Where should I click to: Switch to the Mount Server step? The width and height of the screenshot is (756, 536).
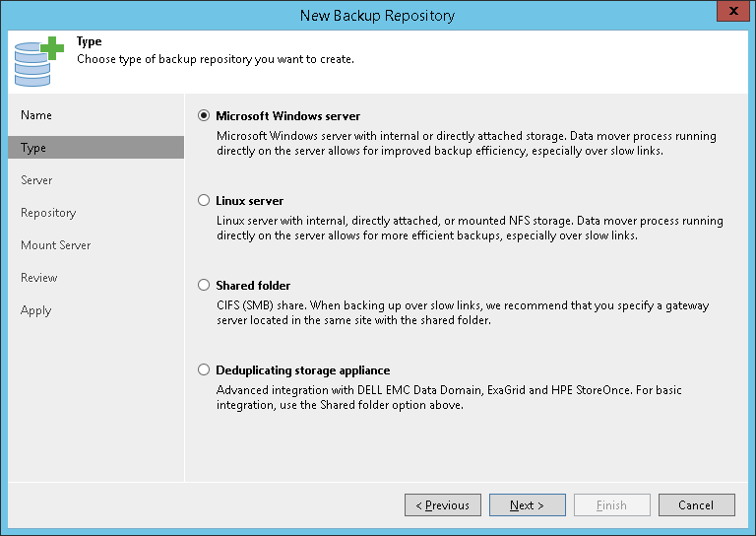[55, 245]
